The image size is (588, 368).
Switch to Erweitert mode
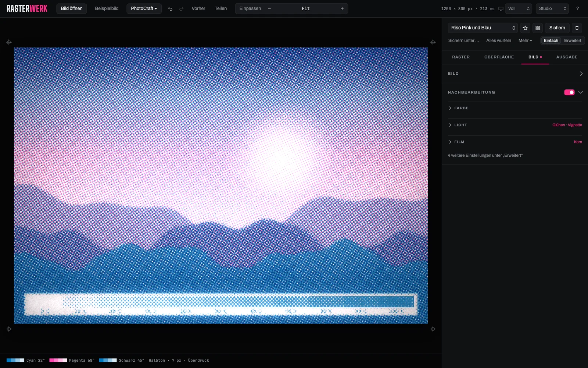573,40
